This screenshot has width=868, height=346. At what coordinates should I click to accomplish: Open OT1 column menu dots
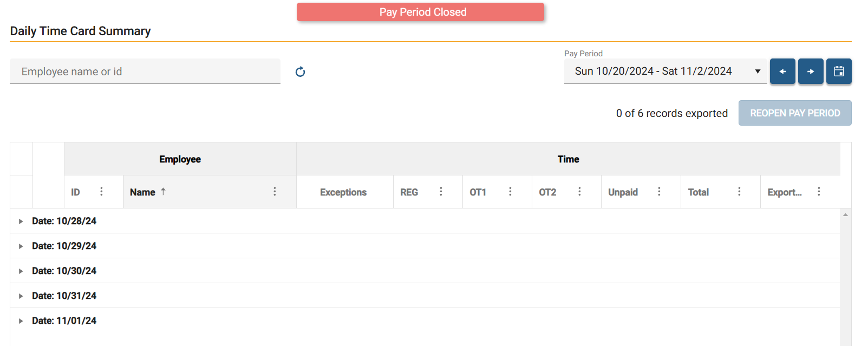tap(510, 192)
